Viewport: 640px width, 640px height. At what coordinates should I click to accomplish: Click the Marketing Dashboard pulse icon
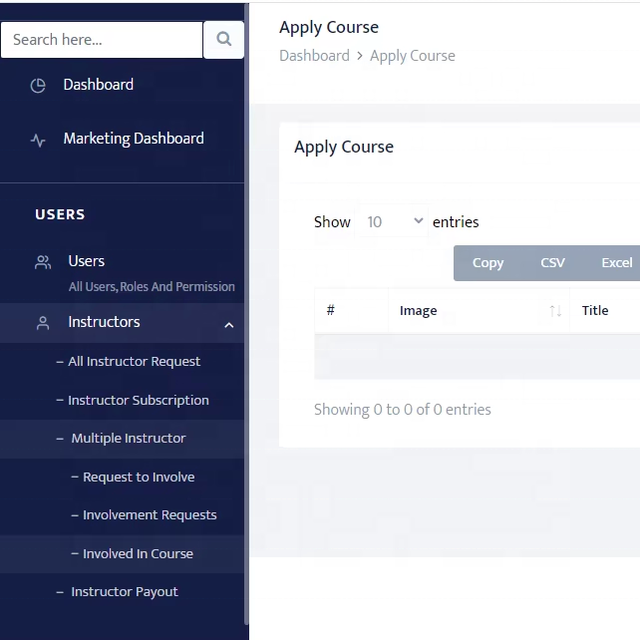coord(38,141)
